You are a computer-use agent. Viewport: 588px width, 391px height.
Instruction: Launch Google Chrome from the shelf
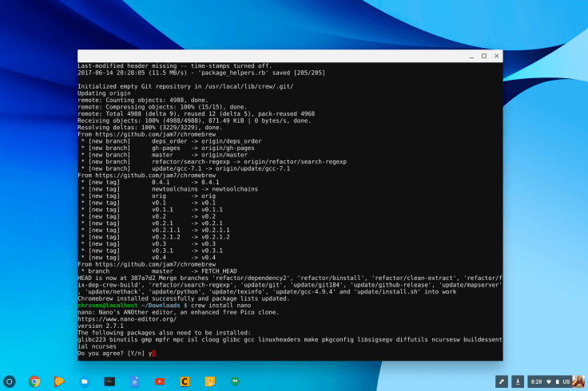point(34,381)
